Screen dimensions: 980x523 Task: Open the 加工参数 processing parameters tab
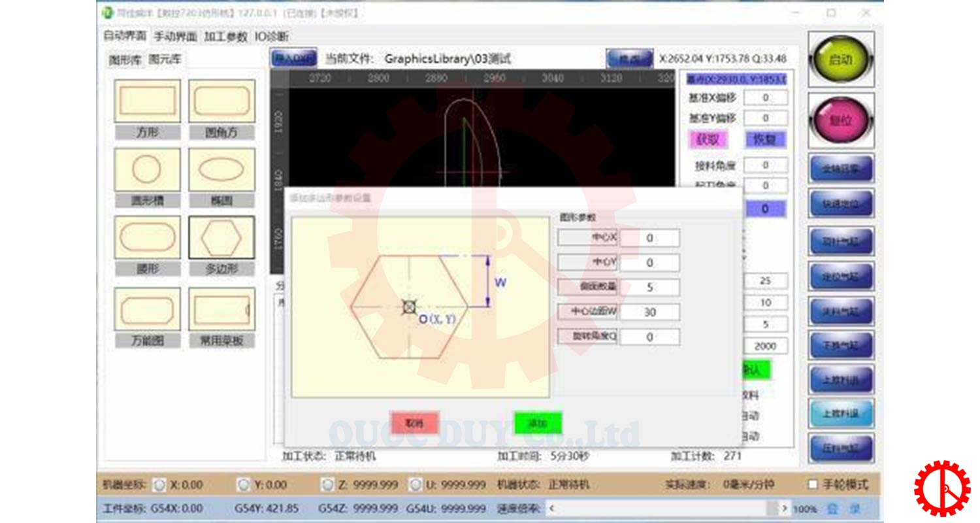coord(225,37)
